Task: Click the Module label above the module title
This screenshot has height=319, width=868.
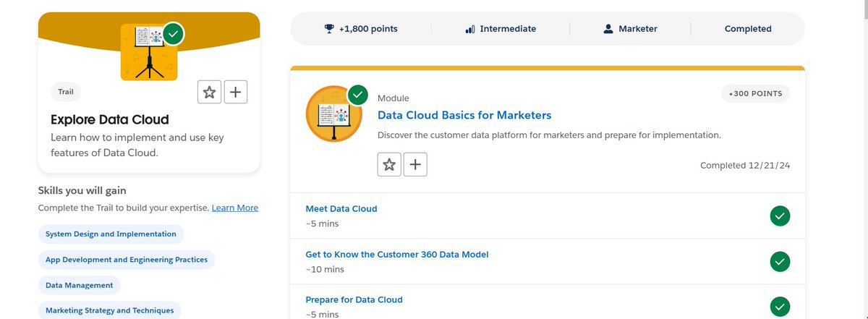Action: [393, 98]
